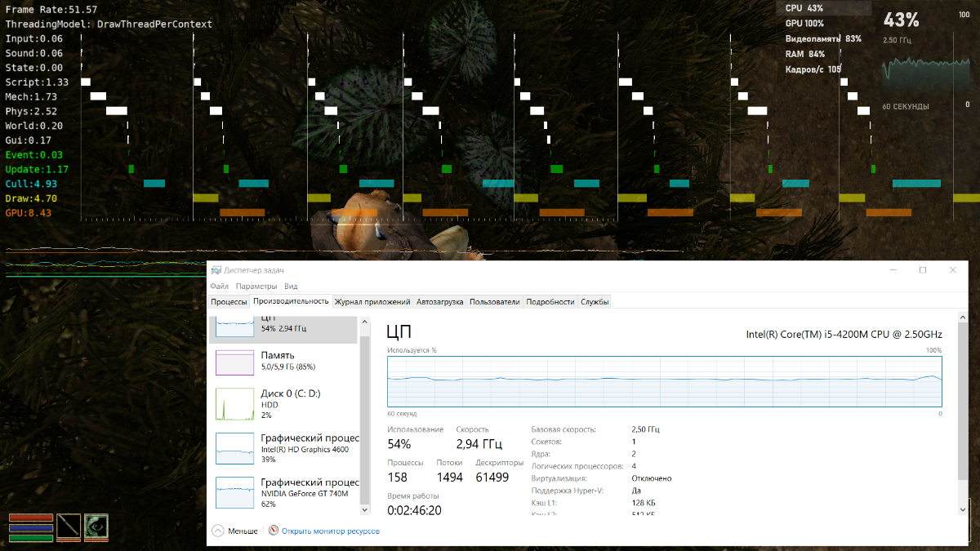980x551 pixels.
Task: Collapse Task Manager with Меньше chevron
Action: (218, 531)
